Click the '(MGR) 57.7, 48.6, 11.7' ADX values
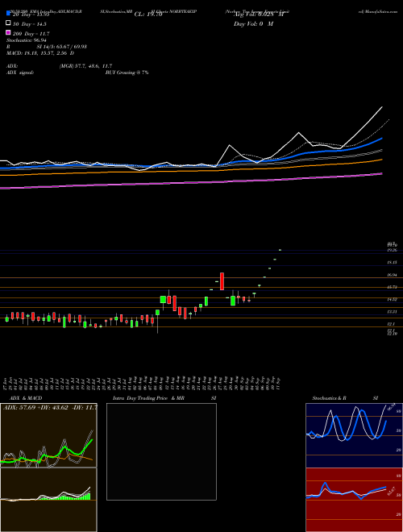The width and height of the screenshot is (403, 532). (85, 66)
